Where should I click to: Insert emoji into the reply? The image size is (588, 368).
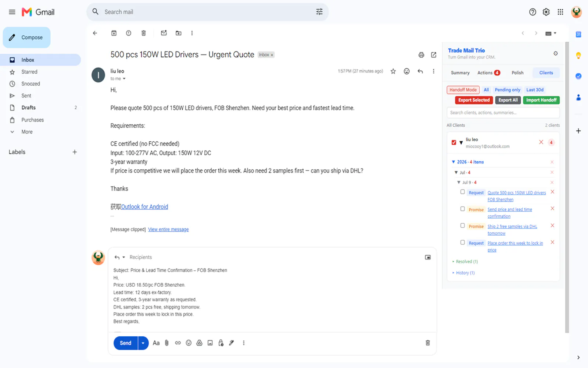tap(189, 343)
